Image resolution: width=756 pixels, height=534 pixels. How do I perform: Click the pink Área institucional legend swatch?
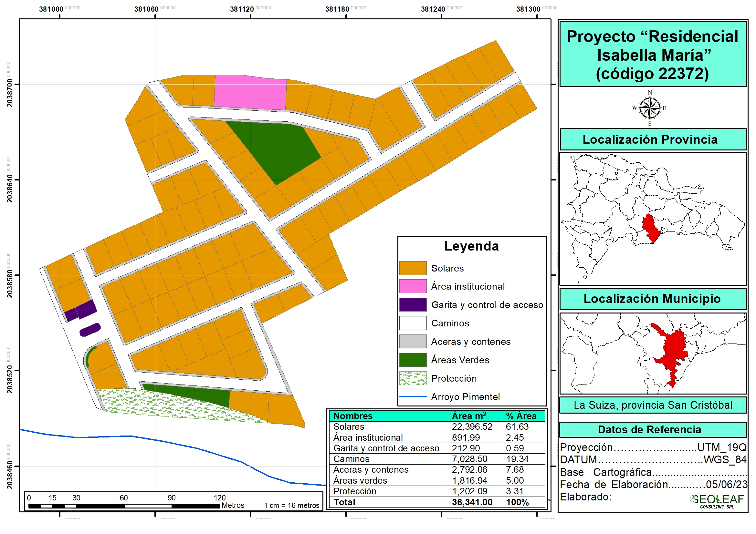tap(413, 286)
